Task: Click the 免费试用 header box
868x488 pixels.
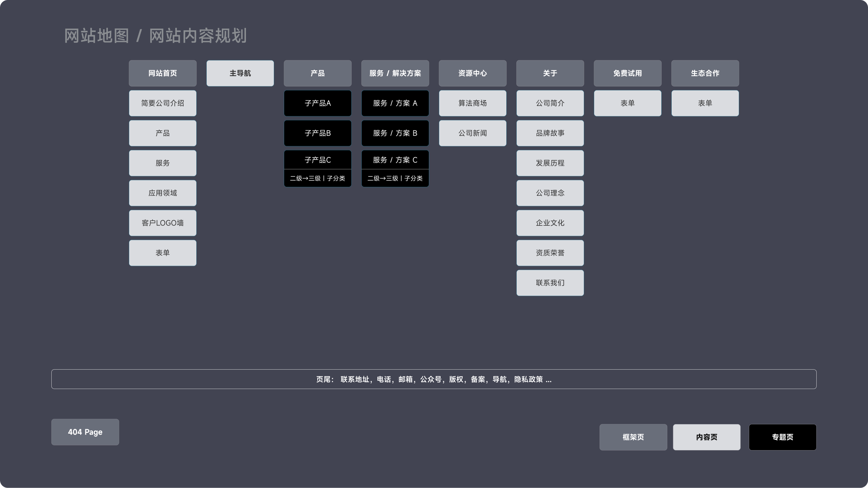Action: pyautogui.click(x=628, y=73)
